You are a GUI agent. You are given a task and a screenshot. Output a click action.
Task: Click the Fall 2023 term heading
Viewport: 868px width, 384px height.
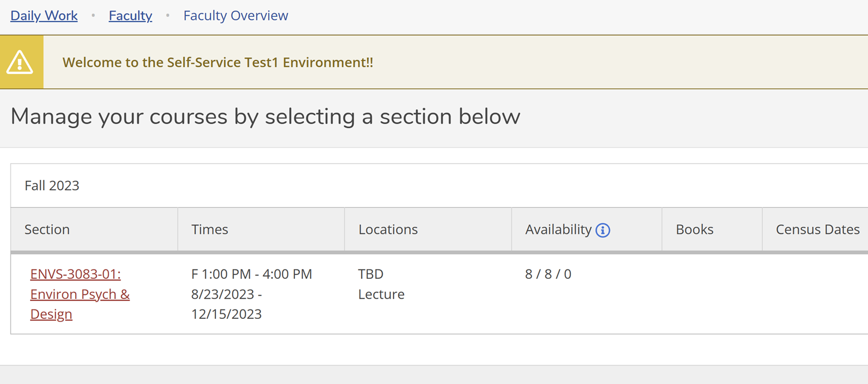click(x=52, y=185)
